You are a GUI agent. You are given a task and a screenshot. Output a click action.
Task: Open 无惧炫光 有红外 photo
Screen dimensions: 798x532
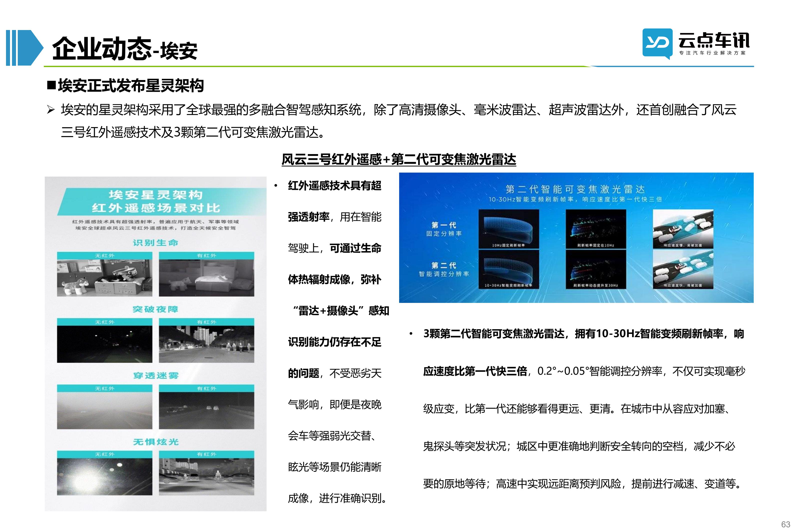pos(207,476)
